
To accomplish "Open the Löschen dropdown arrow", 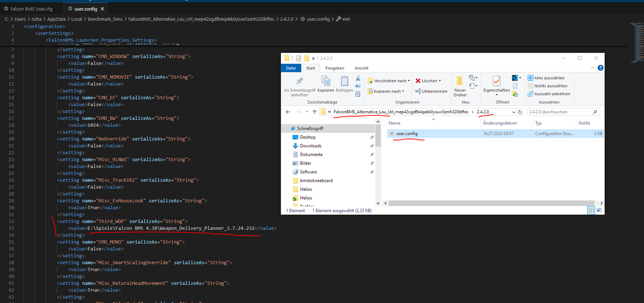I will coord(440,81).
